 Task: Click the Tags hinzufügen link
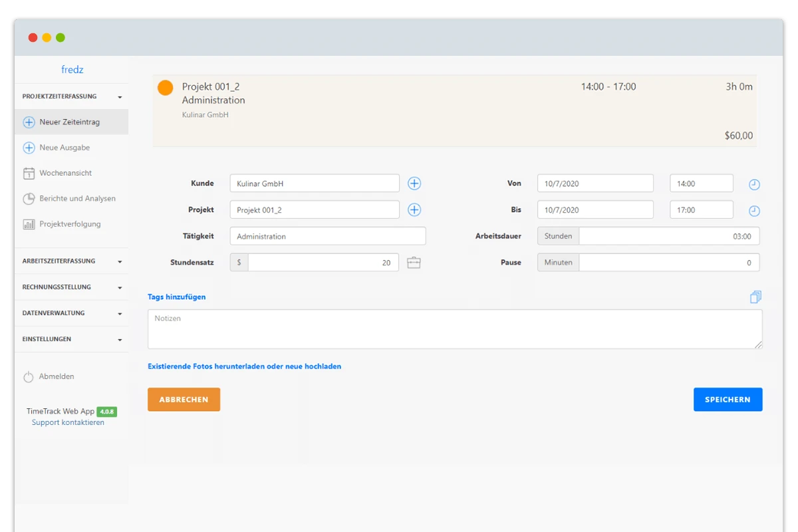(177, 297)
